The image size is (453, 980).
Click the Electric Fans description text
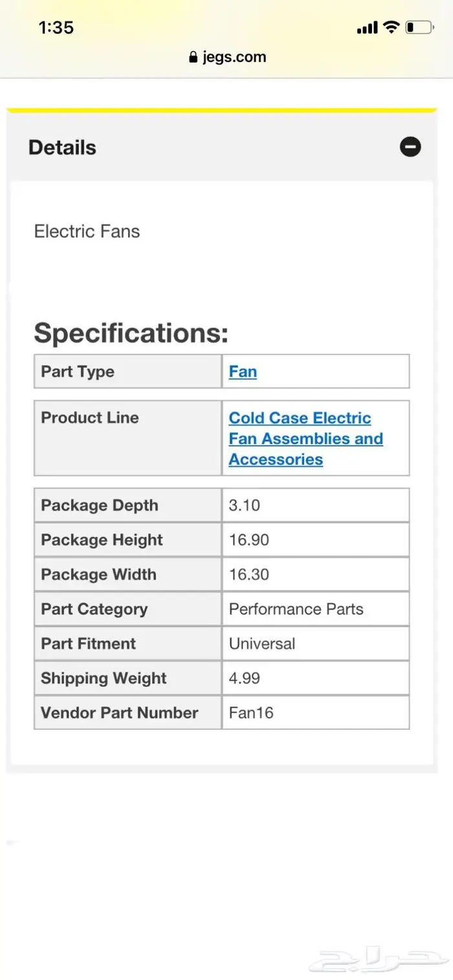87,231
